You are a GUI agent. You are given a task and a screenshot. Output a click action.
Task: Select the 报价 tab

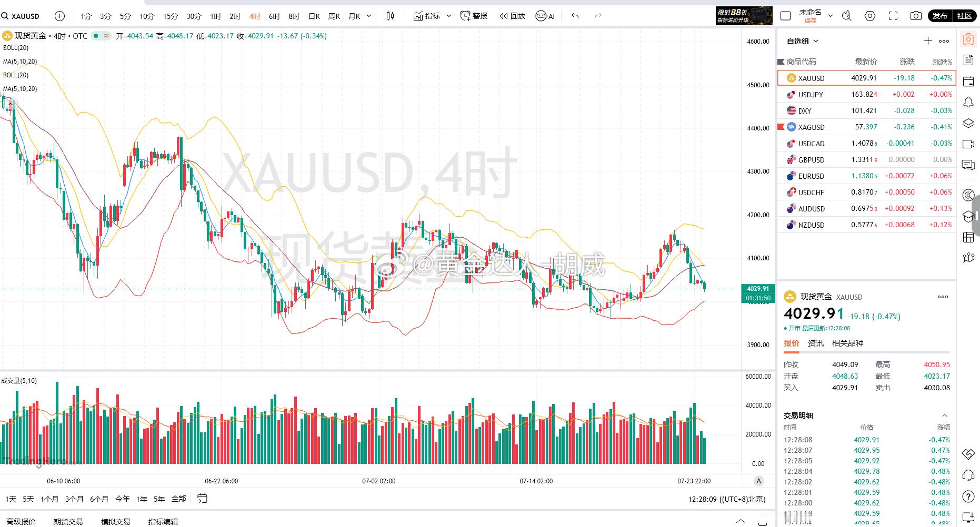coord(792,343)
